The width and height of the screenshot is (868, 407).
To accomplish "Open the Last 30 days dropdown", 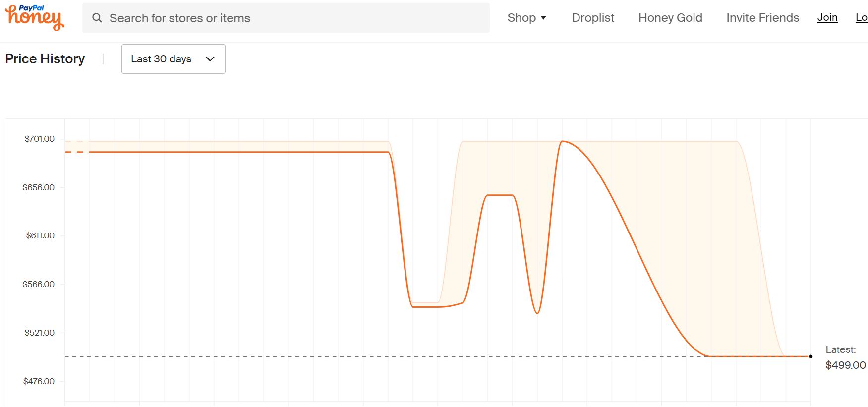I will pyautogui.click(x=174, y=59).
